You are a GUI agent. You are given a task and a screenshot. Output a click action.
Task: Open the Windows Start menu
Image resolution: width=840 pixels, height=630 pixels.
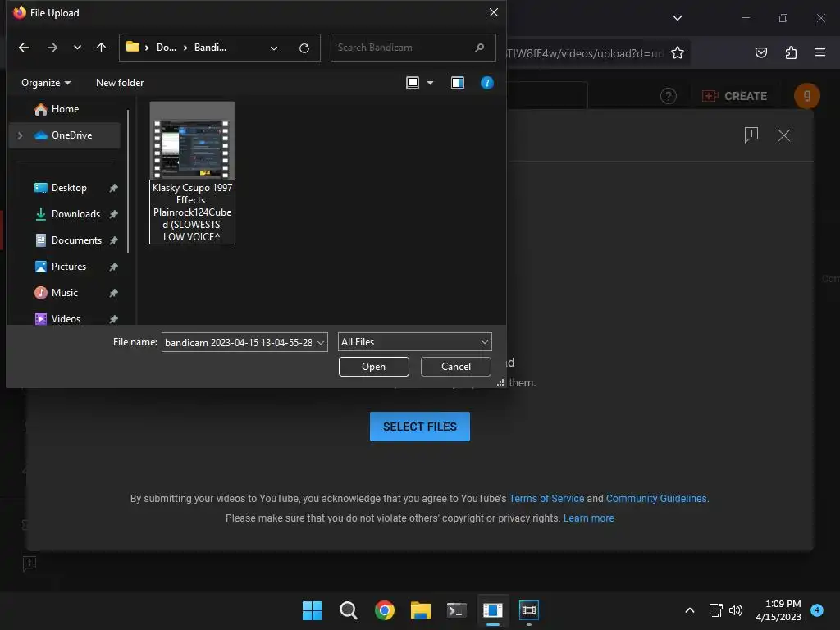point(312,610)
